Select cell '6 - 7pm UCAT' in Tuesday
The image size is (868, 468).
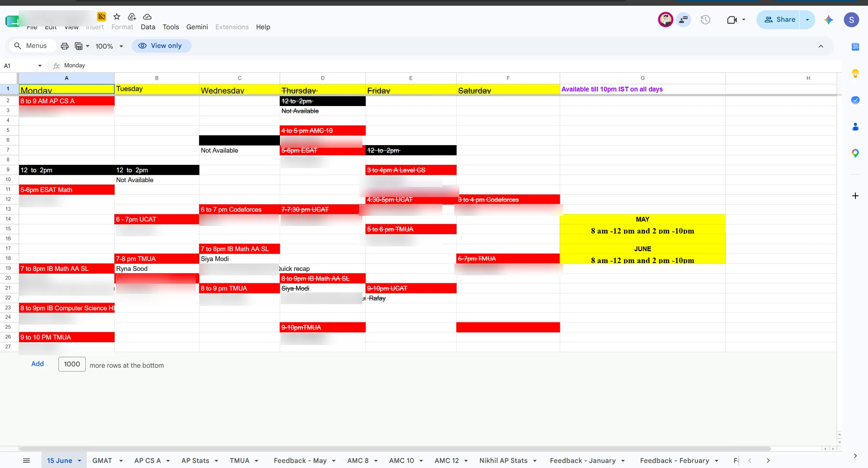point(157,219)
